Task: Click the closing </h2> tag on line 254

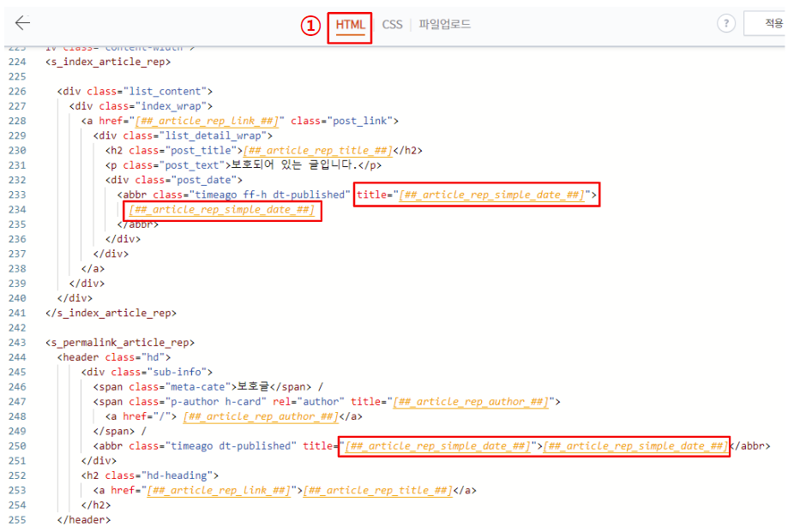Action: (x=96, y=505)
